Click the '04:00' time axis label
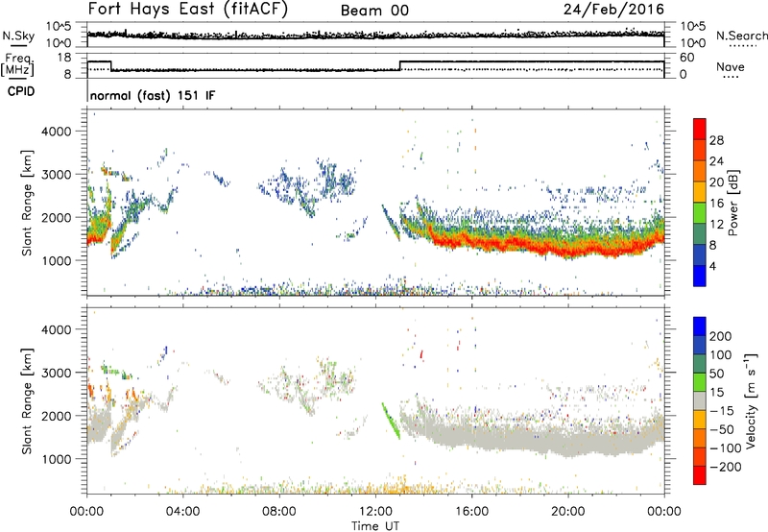Screen dimensions: 768x532 coord(182,512)
